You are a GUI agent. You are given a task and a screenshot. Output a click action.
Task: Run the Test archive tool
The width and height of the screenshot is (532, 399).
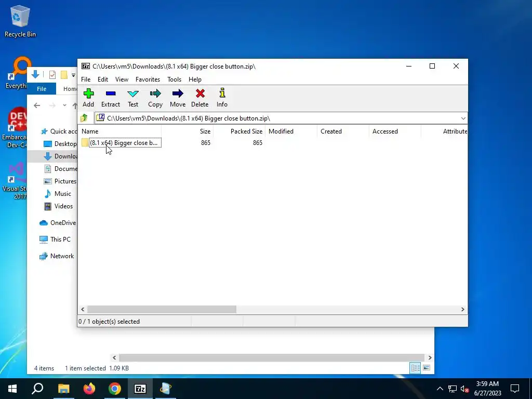click(x=133, y=98)
